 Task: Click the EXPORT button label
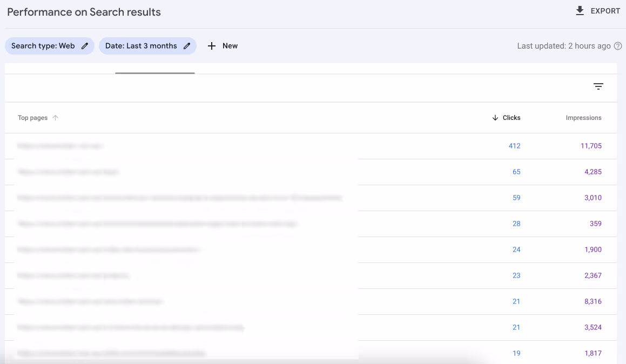[x=605, y=11]
